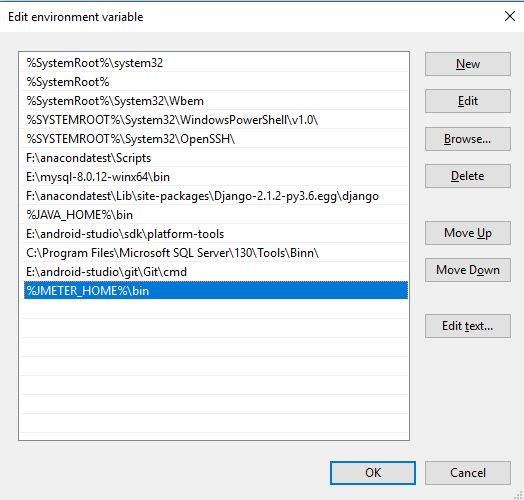Screen dimensions: 524x500
Task: Select the %JAVA_HOME%\bin entry
Action: click(x=216, y=215)
